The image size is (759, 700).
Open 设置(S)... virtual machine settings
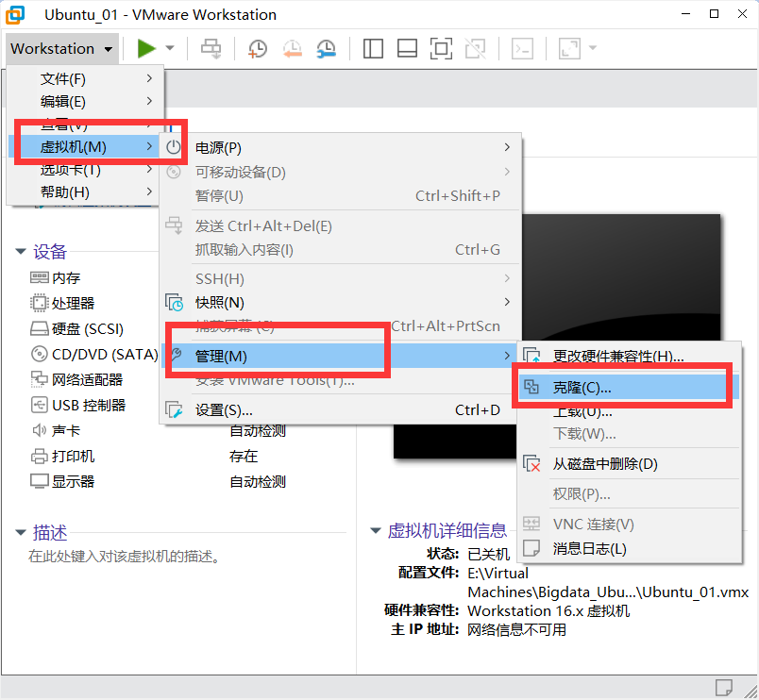[341, 410]
